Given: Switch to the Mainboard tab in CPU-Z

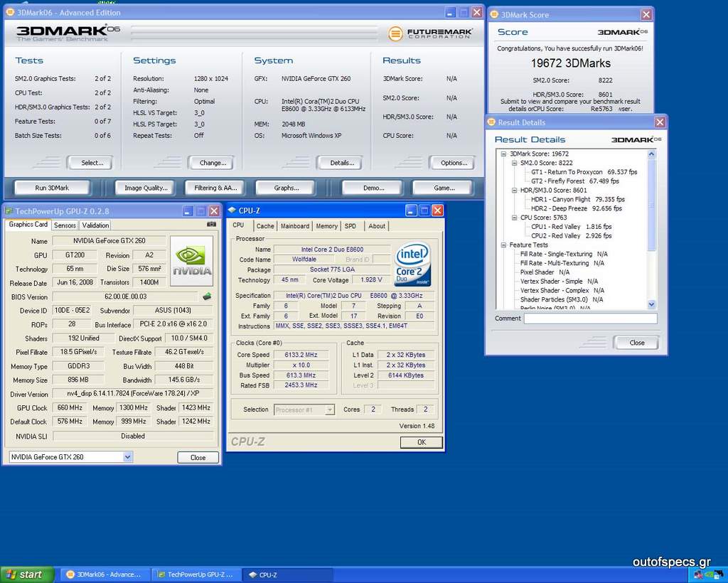Looking at the screenshot, I should pos(295,226).
